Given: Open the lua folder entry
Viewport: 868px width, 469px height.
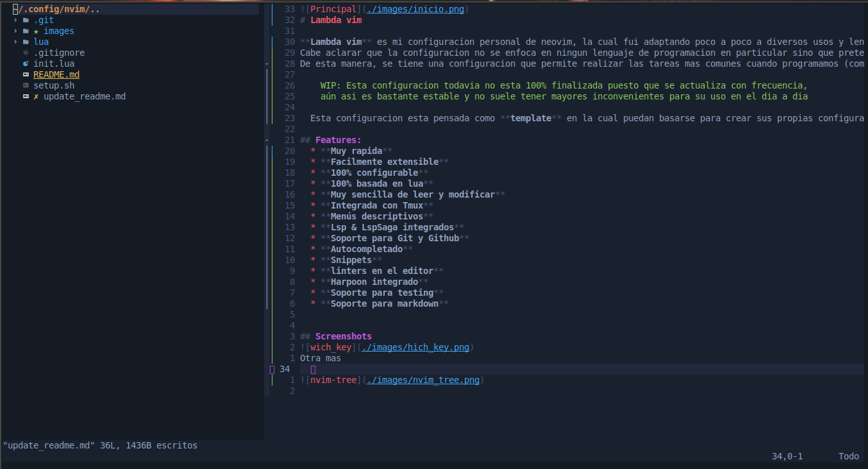Looking at the screenshot, I should point(41,42).
